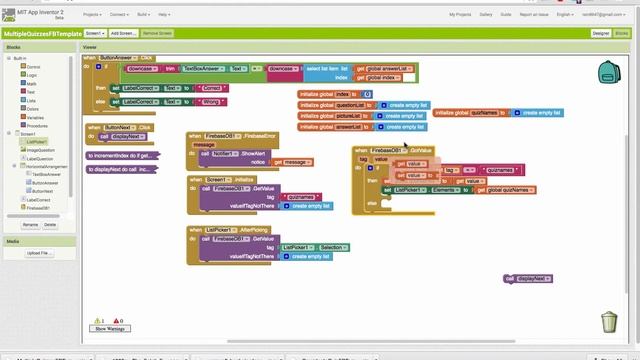Open the Build menu

143,15
